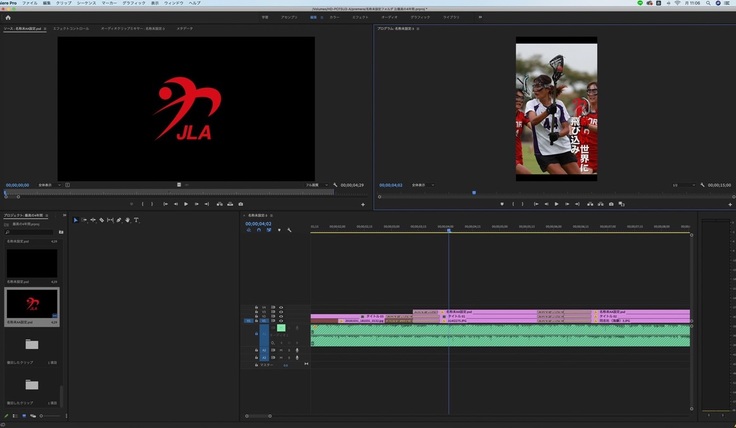This screenshot has height=428, width=736.
Task: Click export frame camera icon in Program monitor
Action: 611,204
